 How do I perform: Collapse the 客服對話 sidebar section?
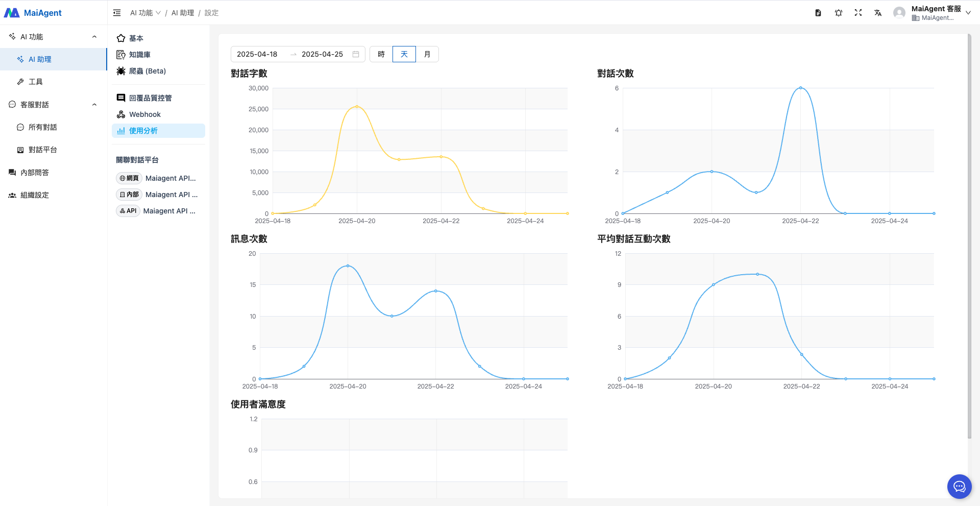point(94,105)
